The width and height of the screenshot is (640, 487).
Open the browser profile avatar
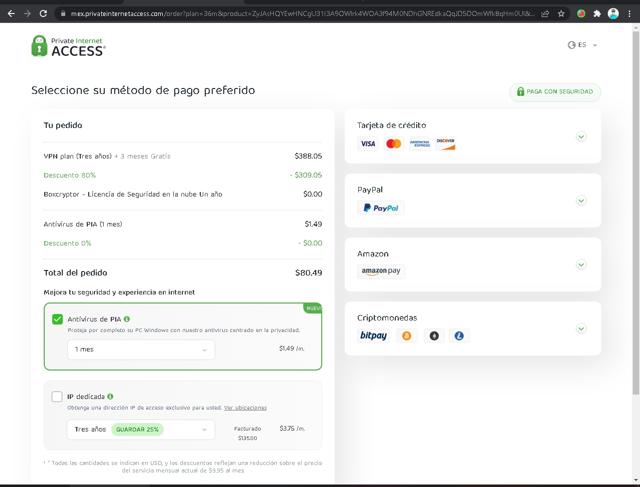pos(613,13)
